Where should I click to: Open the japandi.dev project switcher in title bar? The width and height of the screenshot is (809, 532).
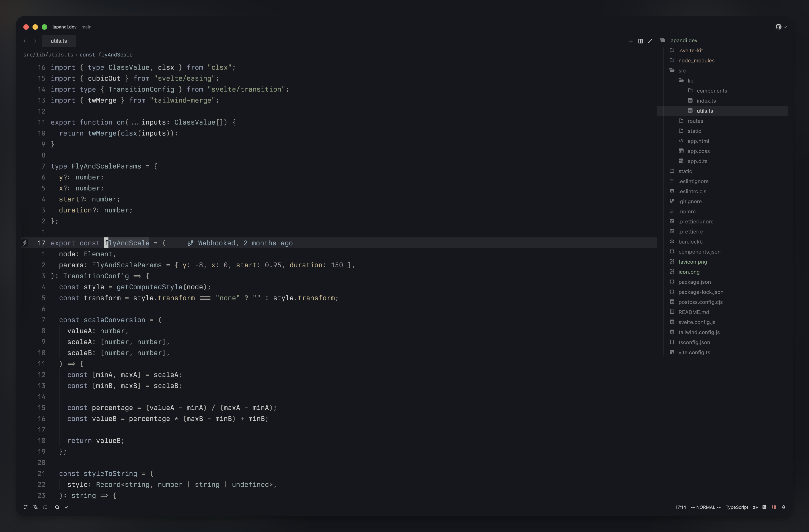click(x=65, y=27)
